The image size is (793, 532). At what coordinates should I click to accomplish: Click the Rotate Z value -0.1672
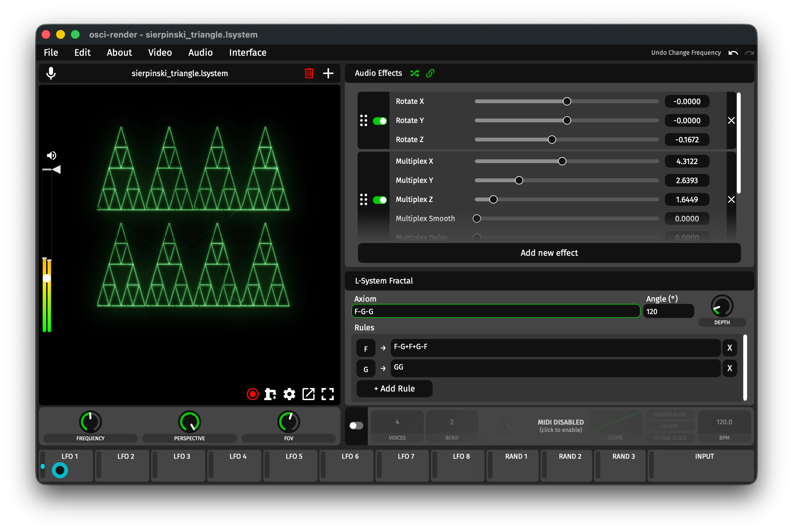pyautogui.click(x=687, y=140)
